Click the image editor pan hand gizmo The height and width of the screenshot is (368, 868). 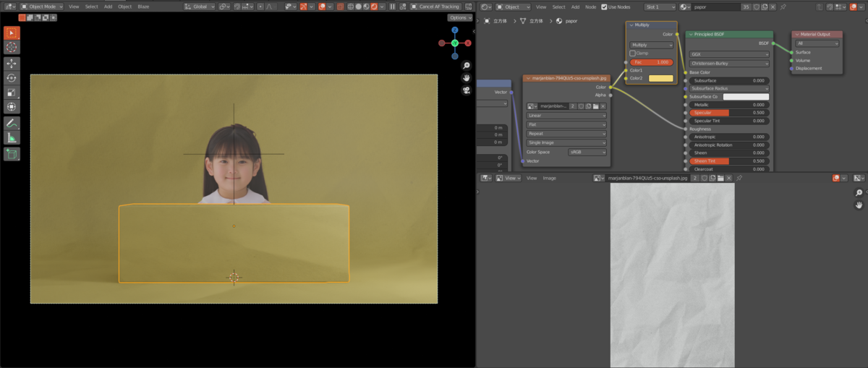pos(859,205)
